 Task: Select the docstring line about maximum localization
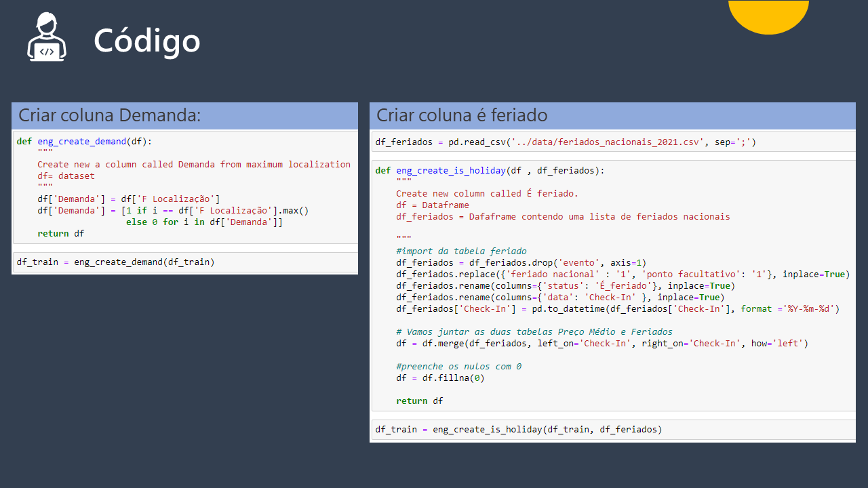coord(194,165)
